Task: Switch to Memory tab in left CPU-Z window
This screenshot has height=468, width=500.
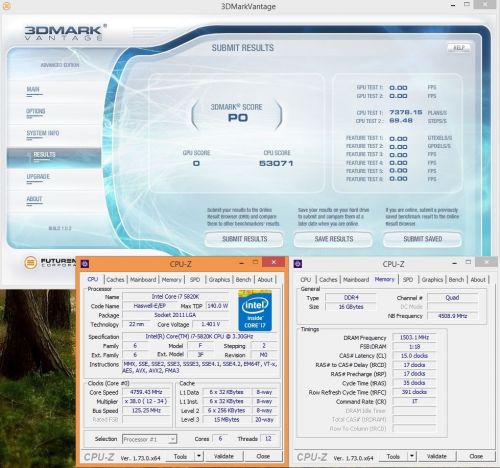Action: [171, 280]
